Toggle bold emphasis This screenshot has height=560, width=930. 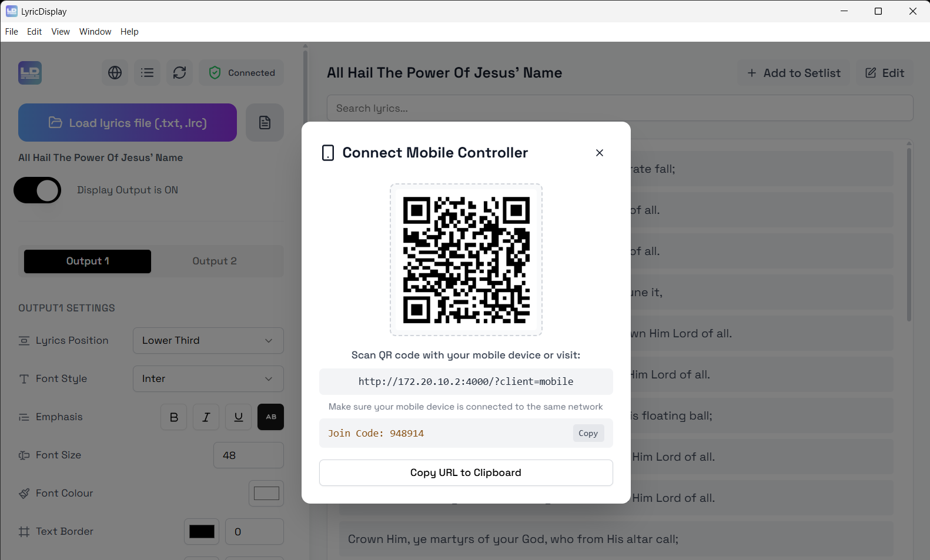click(x=174, y=417)
